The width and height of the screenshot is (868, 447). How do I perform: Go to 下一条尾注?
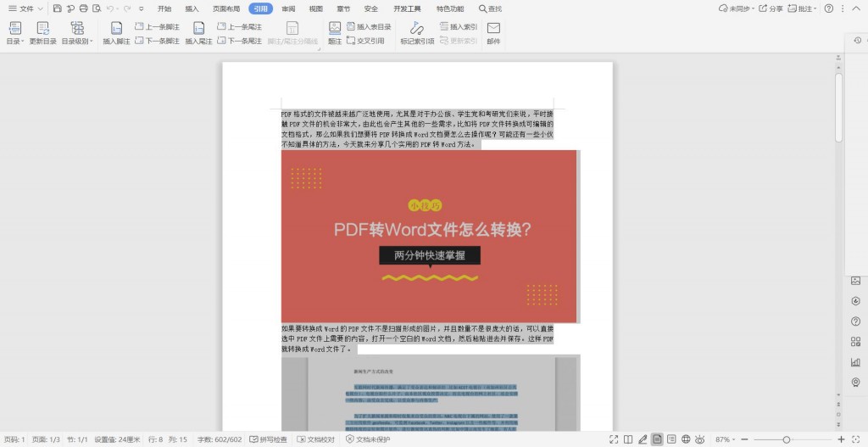(240, 41)
